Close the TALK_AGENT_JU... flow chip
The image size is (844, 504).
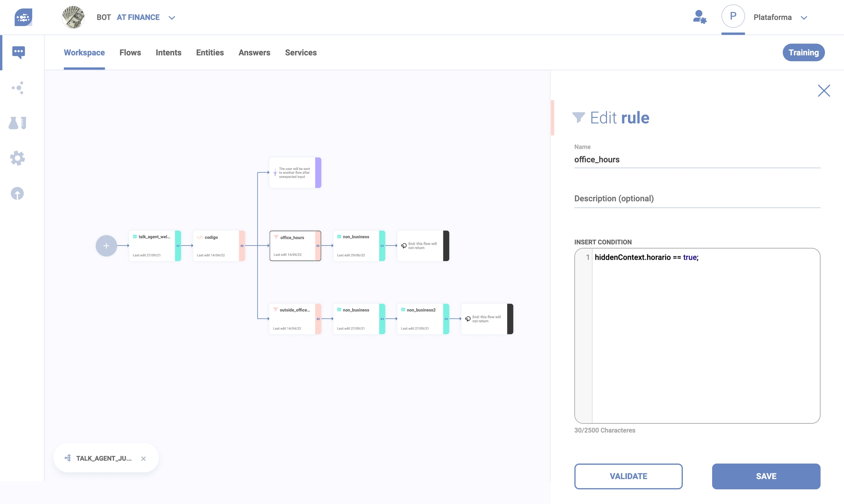tap(143, 459)
